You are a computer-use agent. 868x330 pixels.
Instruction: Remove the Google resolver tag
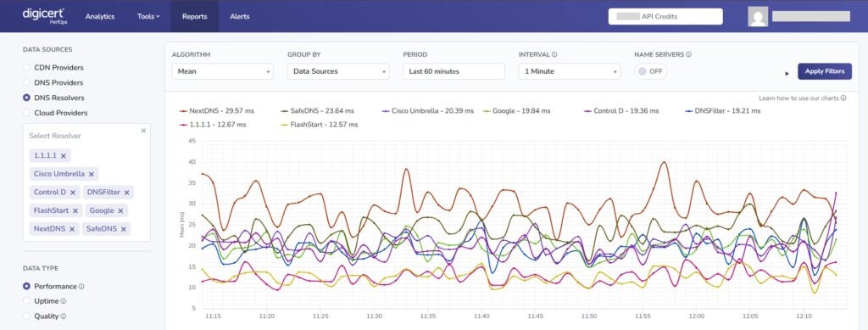pyautogui.click(x=120, y=211)
